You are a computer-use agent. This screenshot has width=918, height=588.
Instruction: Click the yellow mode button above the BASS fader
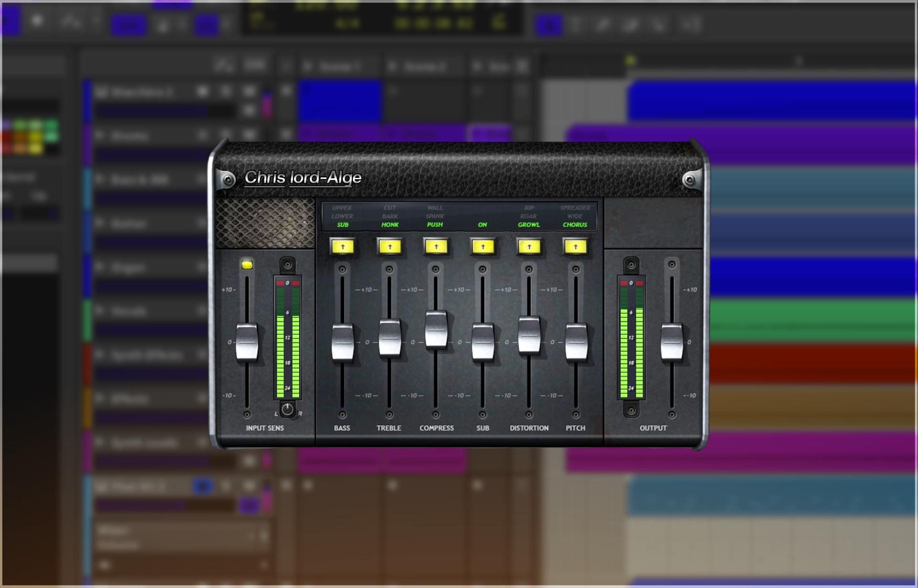[x=343, y=247]
